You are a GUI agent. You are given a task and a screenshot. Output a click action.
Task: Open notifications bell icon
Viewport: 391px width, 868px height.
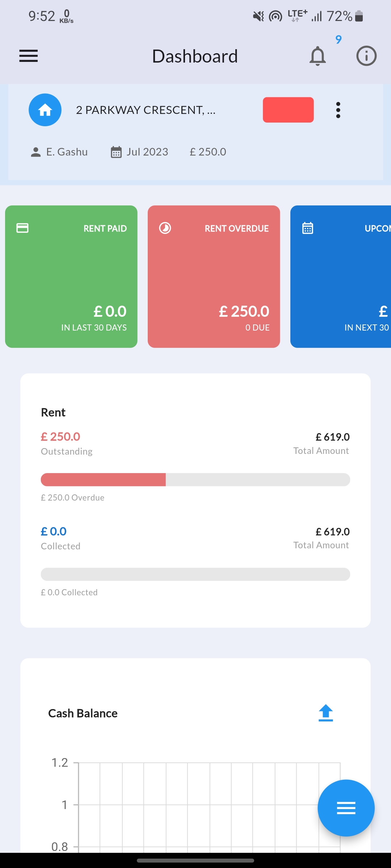318,56
